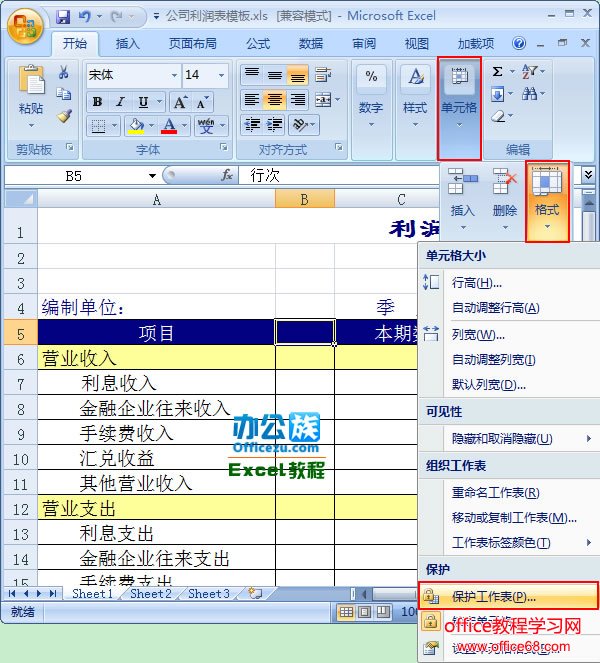Apply yellow fill color bucket
The image size is (600, 663).
click(x=136, y=126)
